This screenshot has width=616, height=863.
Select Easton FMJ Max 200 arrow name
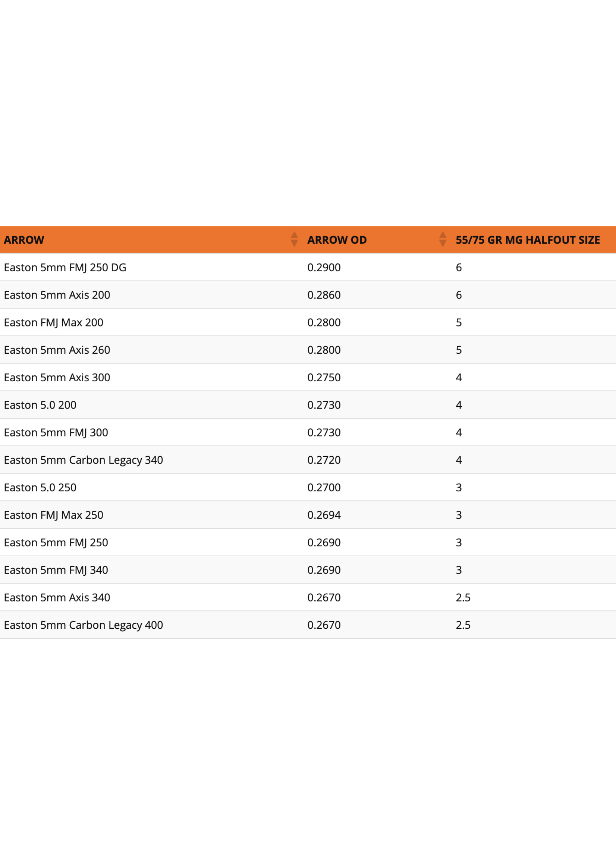pyautogui.click(x=53, y=323)
